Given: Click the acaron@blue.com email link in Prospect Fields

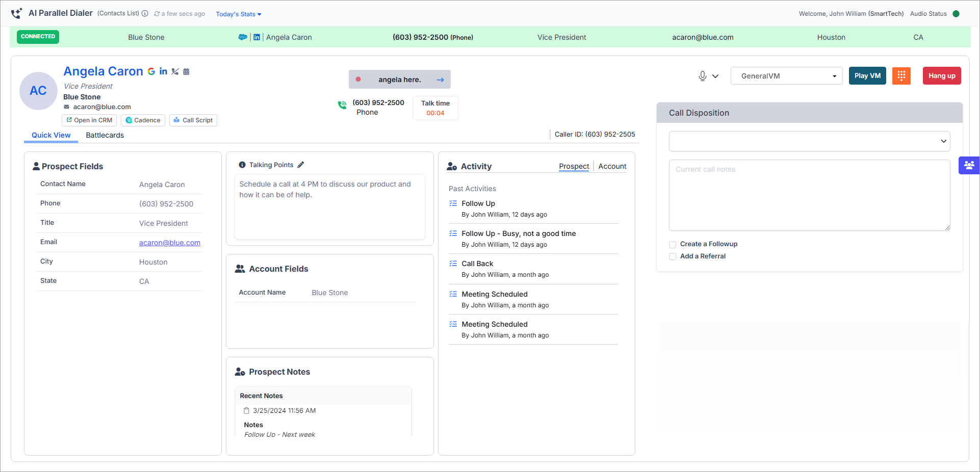Looking at the screenshot, I should [x=170, y=243].
